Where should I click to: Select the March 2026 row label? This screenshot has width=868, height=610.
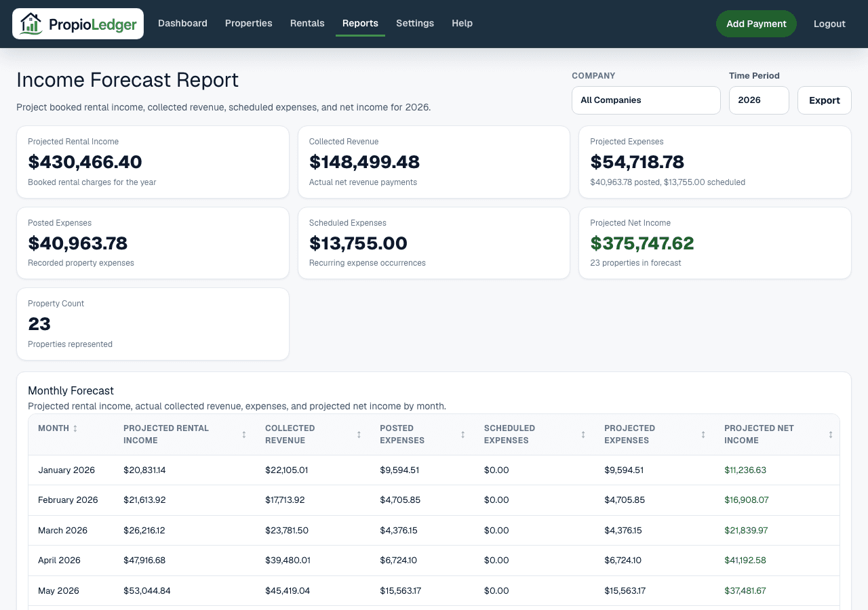pos(63,531)
